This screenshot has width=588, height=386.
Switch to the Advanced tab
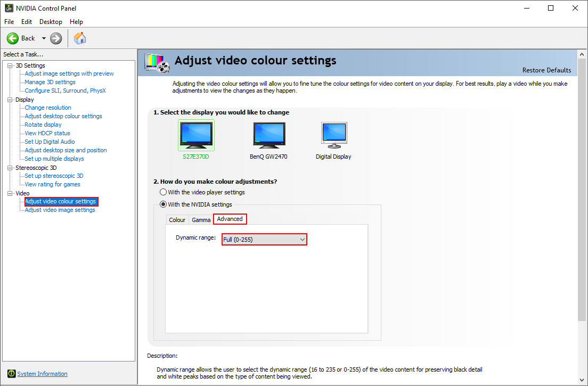click(230, 219)
